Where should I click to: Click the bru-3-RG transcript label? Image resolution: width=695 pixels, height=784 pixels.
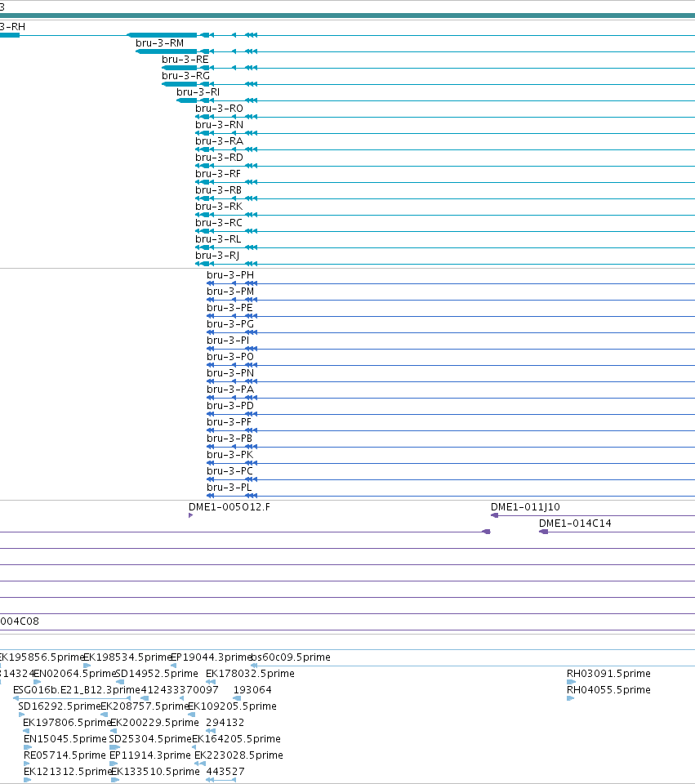[x=185, y=76]
